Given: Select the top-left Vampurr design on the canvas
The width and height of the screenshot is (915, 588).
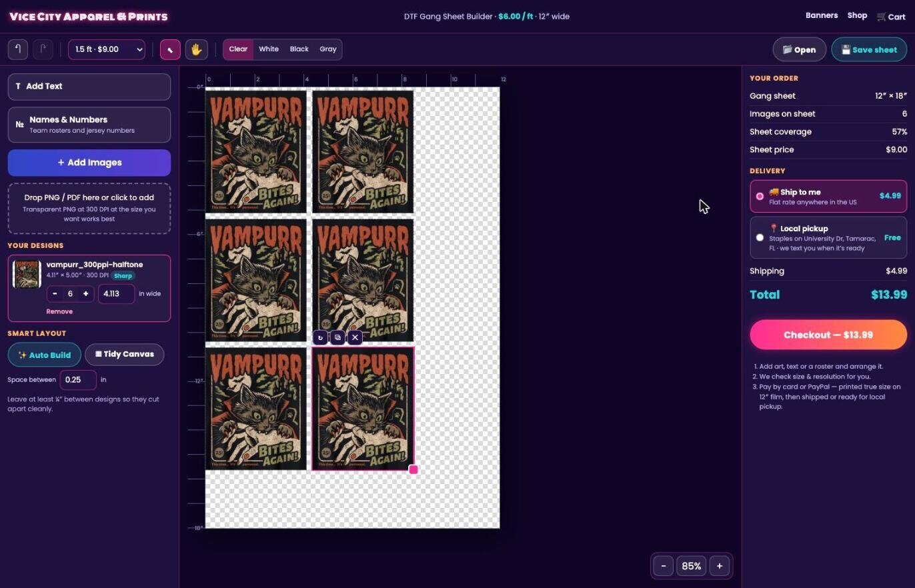Looking at the screenshot, I should pyautogui.click(x=256, y=152).
